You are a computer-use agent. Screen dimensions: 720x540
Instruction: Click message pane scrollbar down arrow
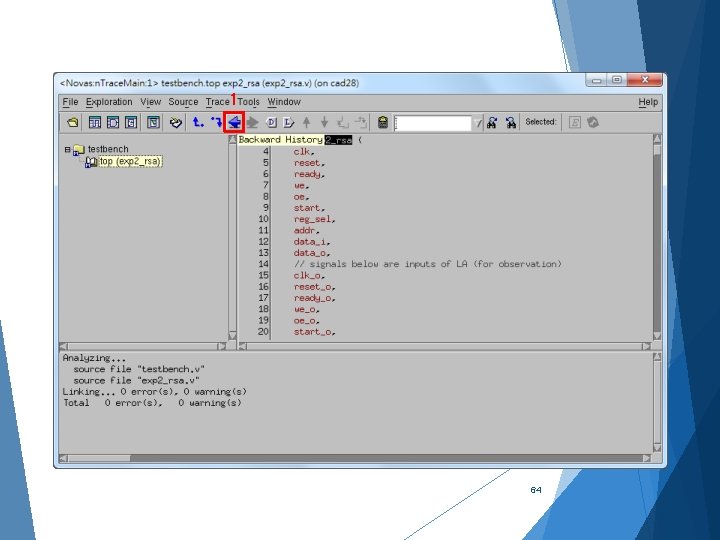pos(657,448)
